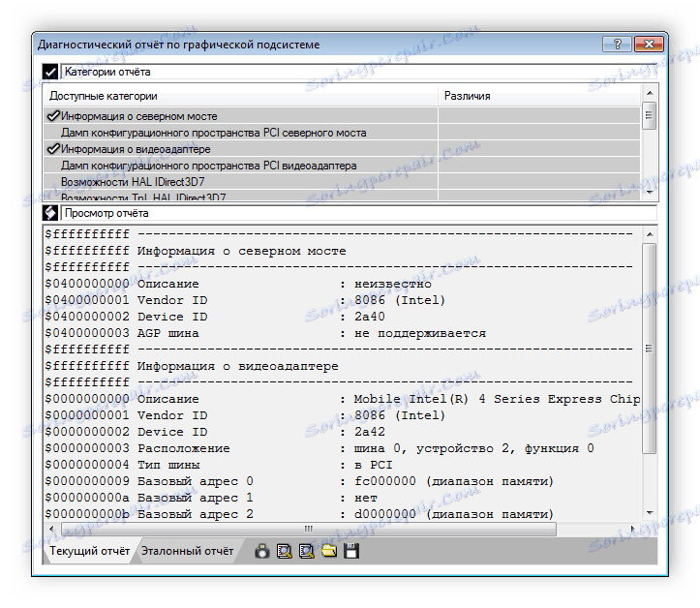This screenshot has height=608, width=700.
Task: Click the Описание неизвестно line
Action: pos(238,284)
